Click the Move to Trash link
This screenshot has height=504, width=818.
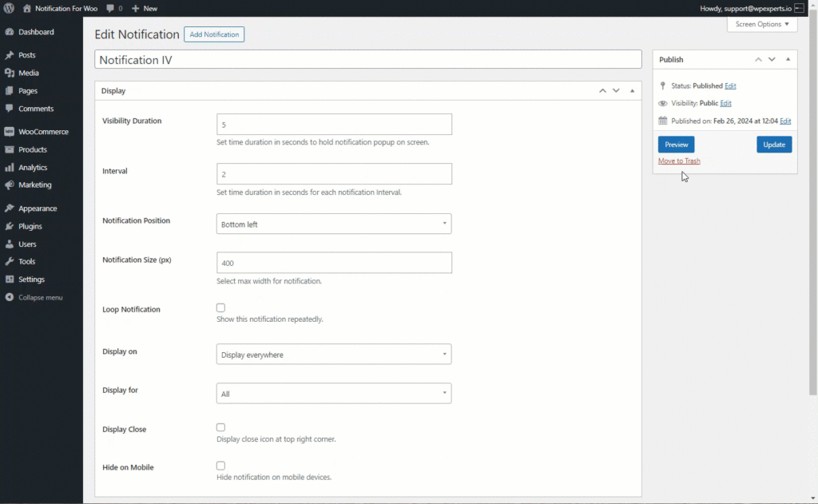(679, 161)
